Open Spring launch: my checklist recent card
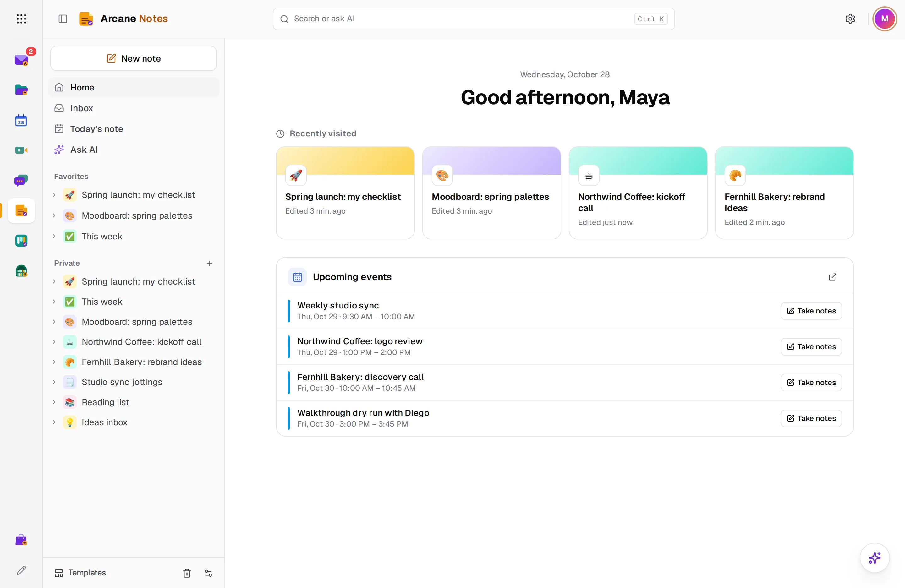The image size is (905, 588). [x=345, y=193]
